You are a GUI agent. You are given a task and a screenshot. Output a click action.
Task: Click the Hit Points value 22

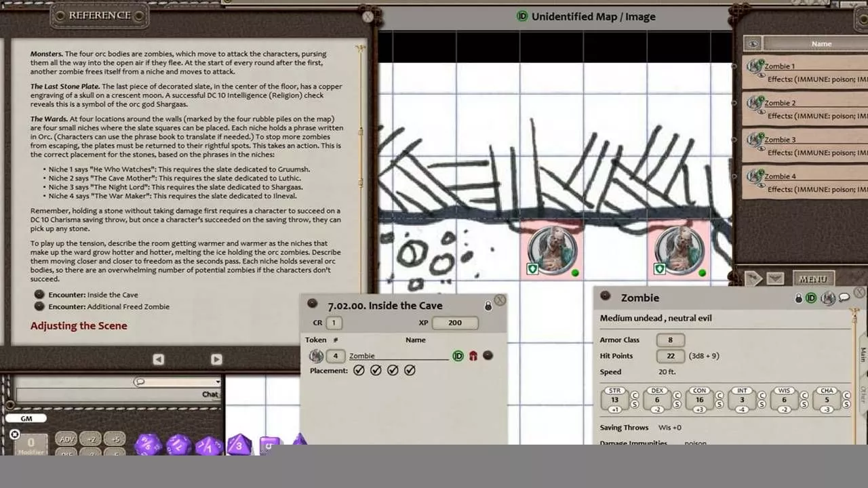pos(671,356)
